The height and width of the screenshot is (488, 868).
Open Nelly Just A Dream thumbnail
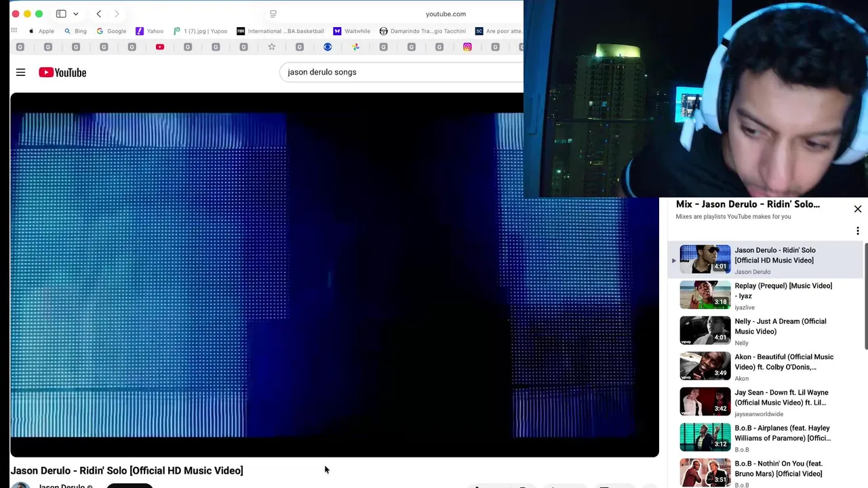coord(705,330)
